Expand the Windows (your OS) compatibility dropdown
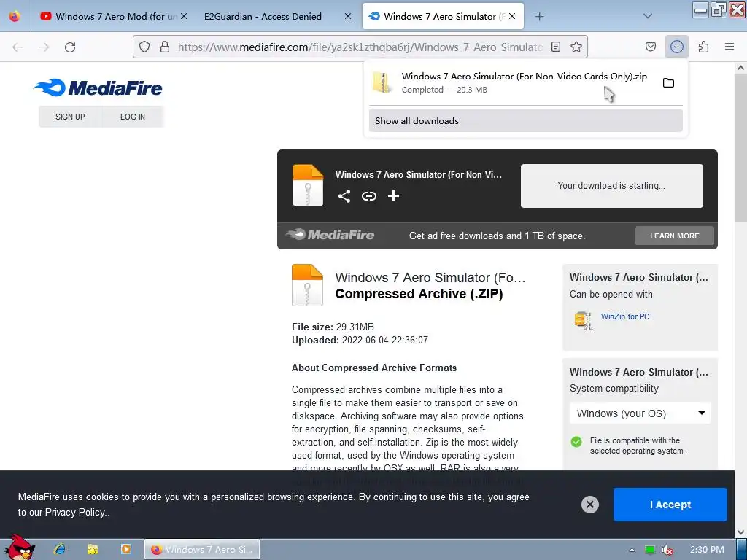The image size is (747, 560). 640,413
